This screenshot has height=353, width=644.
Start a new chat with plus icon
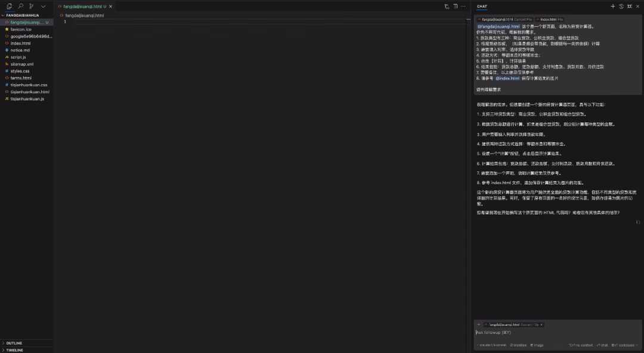pyautogui.click(x=613, y=6)
